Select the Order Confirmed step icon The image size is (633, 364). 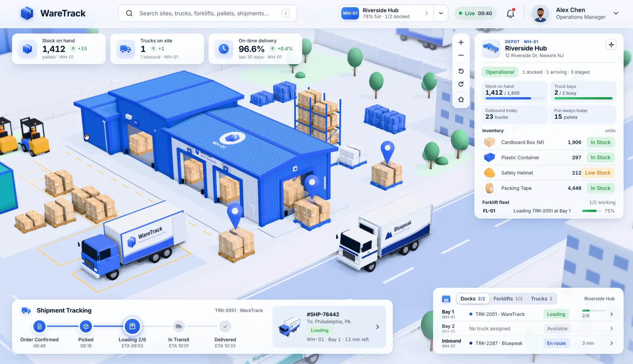click(x=39, y=327)
